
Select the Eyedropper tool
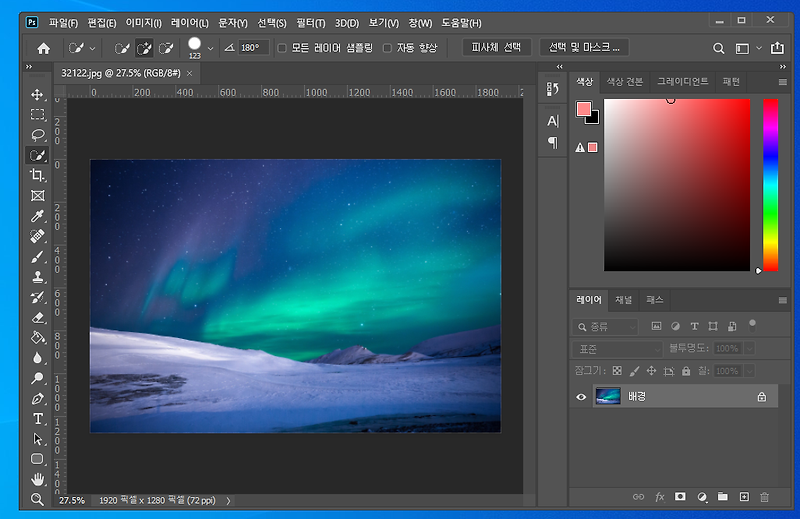coord(37,216)
